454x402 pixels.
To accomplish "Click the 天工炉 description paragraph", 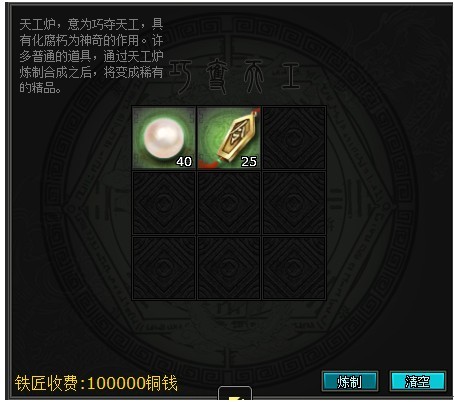I will pos(91,56).
